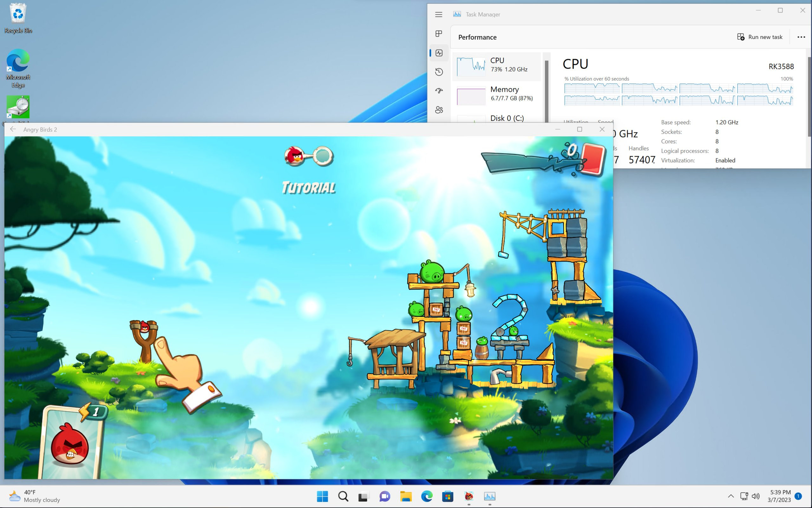
Task: Open volume control tray icon
Action: click(756, 496)
